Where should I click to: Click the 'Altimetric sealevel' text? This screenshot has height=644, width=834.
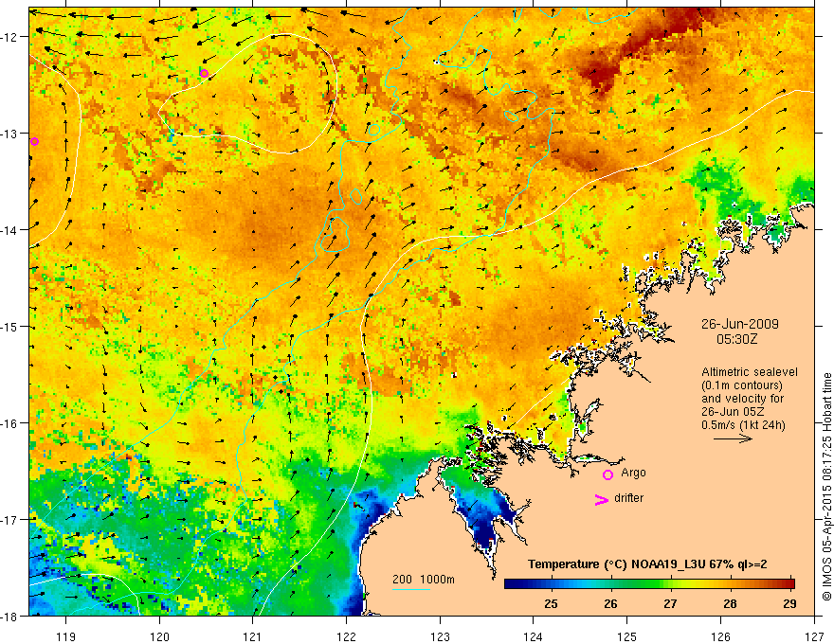coord(750,372)
